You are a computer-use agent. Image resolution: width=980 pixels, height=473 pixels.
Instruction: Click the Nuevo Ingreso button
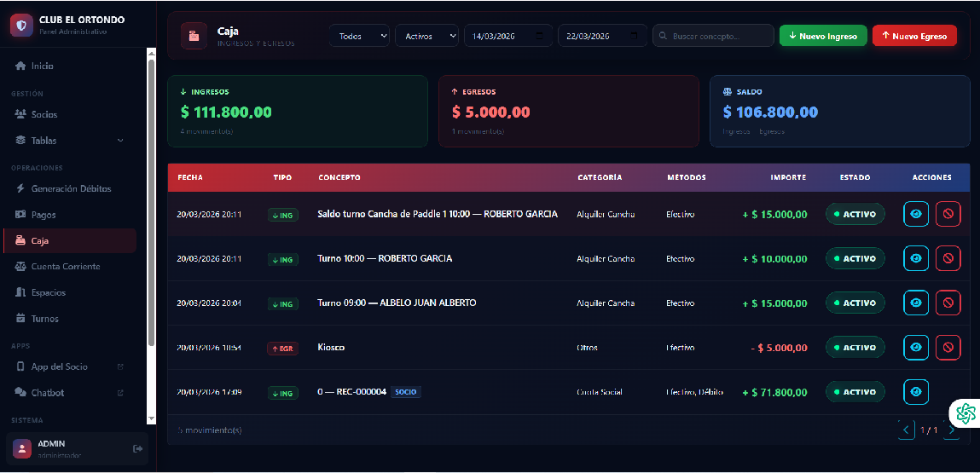coord(823,36)
